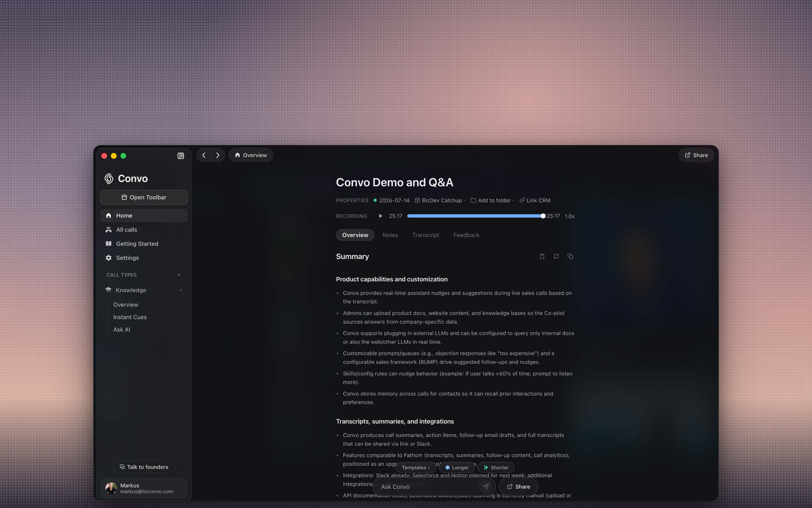Change the 1.0x playback speed
The image size is (812, 508).
(x=570, y=216)
